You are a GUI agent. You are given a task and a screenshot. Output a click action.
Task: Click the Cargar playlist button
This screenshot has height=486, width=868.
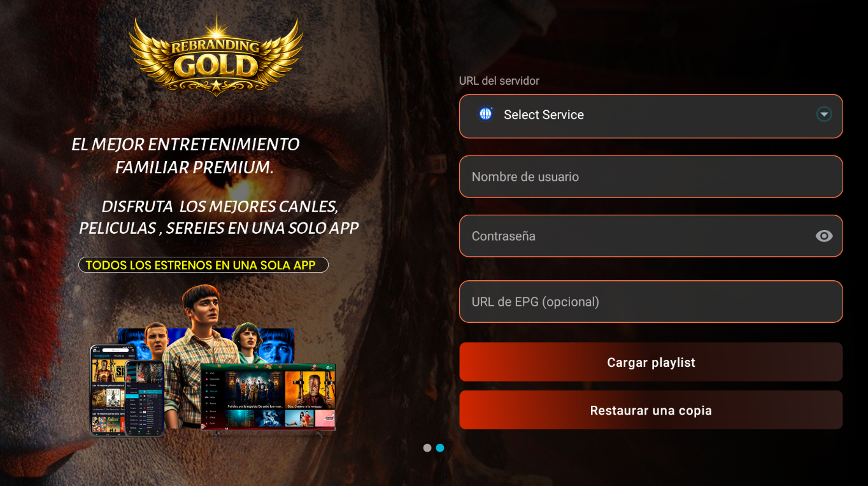coord(651,362)
